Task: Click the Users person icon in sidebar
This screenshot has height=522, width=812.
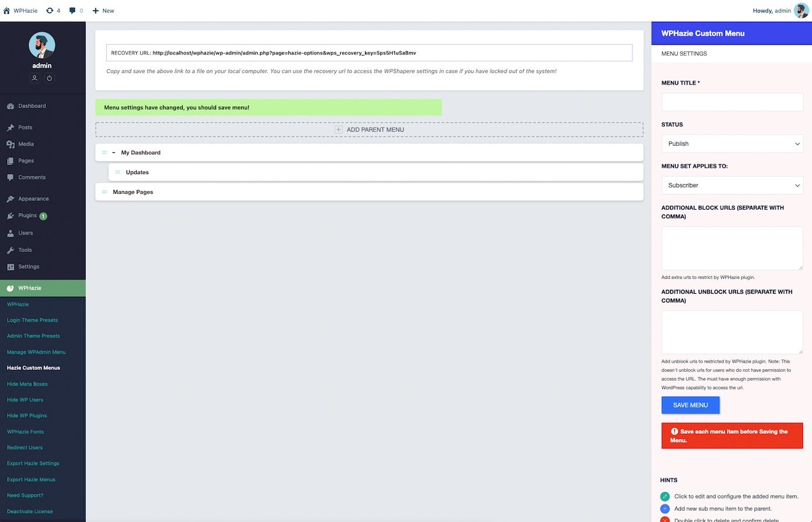Action: click(10, 233)
